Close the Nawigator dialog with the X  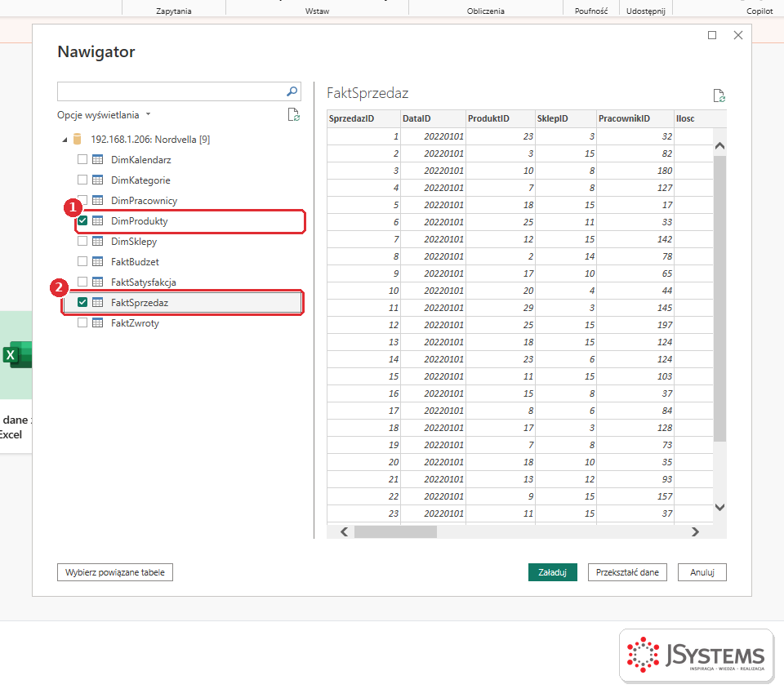click(738, 35)
